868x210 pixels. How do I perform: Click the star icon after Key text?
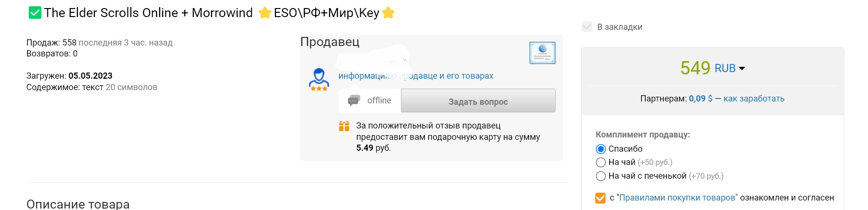click(x=388, y=13)
